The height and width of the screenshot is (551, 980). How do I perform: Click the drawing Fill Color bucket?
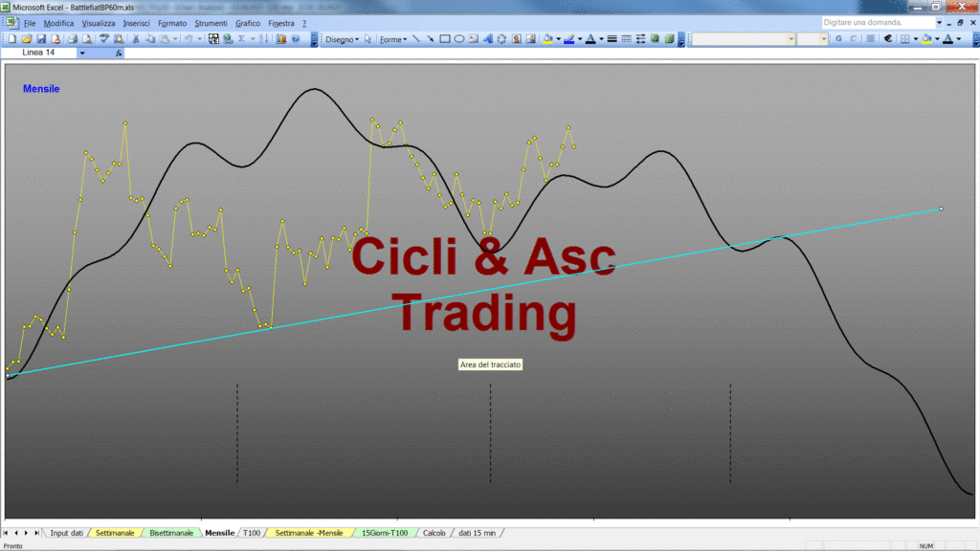pyautogui.click(x=547, y=38)
